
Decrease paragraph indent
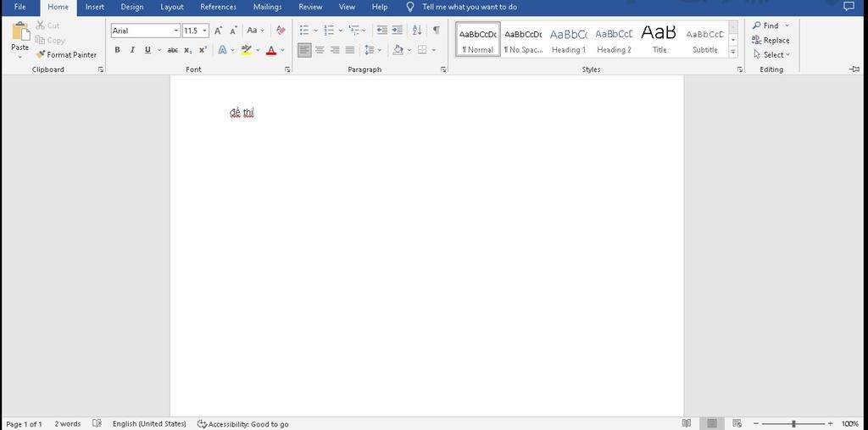click(382, 31)
